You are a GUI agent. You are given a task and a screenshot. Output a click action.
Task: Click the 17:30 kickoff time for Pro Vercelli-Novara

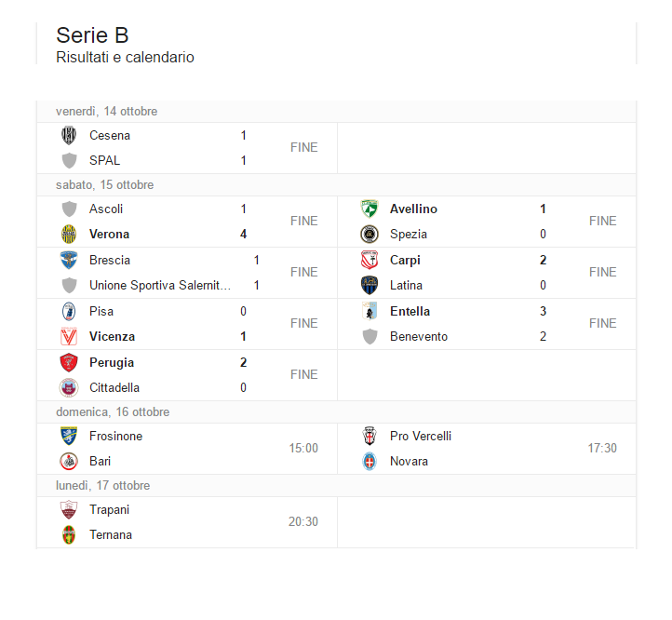pos(601,448)
